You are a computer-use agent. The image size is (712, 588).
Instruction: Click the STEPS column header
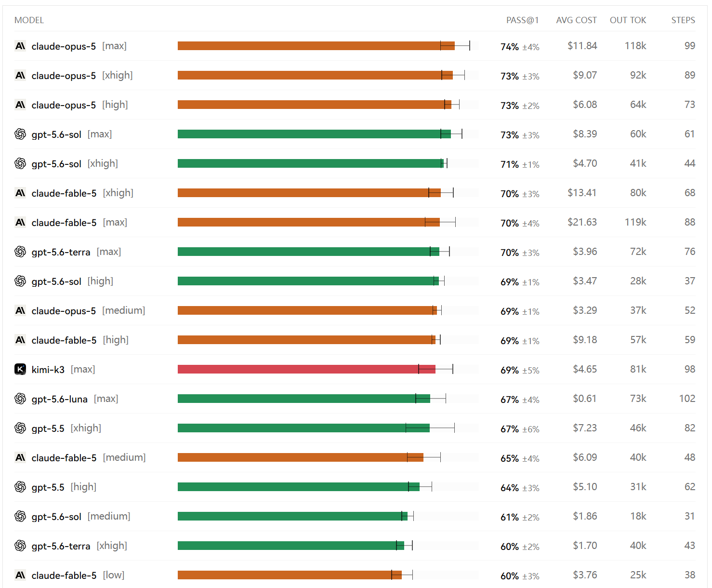pyautogui.click(x=683, y=20)
